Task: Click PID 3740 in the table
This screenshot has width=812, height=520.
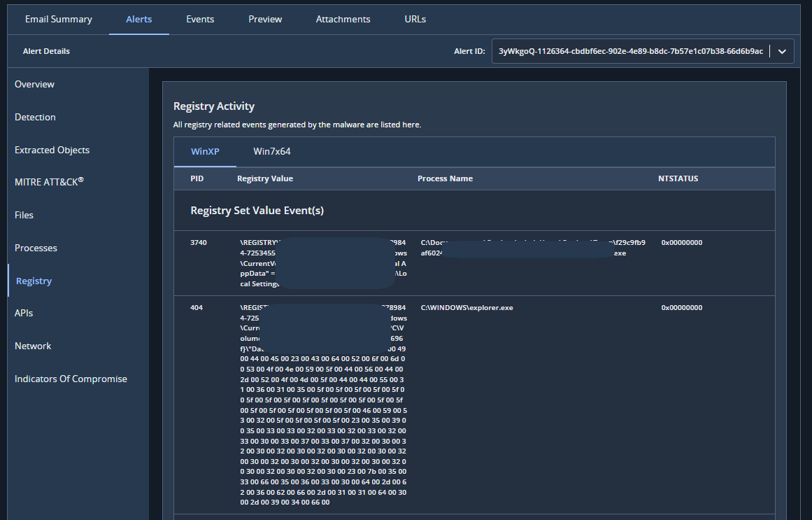Action: [x=199, y=243]
